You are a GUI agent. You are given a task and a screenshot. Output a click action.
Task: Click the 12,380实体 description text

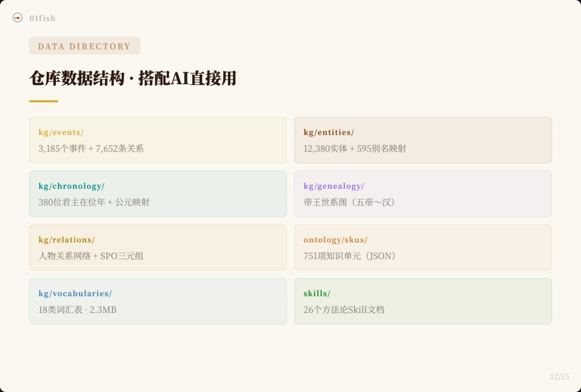click(355, 148)
